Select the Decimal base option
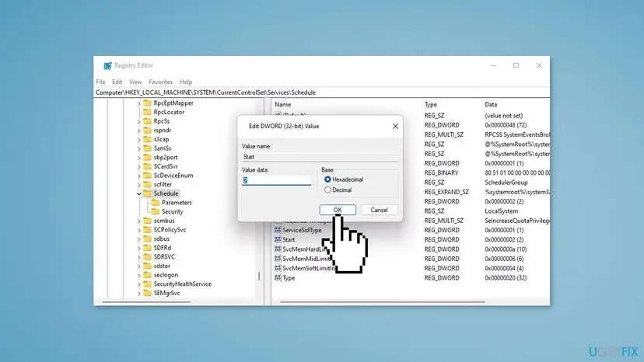This screenshot has height=362, width=644. pos(327,190)
